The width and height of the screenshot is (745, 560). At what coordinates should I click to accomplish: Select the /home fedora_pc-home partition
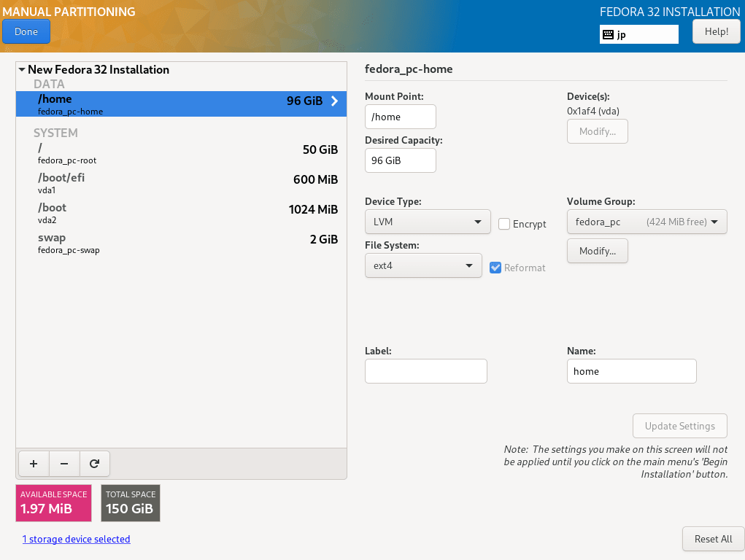pyautogui.click(x=181, y=104)
